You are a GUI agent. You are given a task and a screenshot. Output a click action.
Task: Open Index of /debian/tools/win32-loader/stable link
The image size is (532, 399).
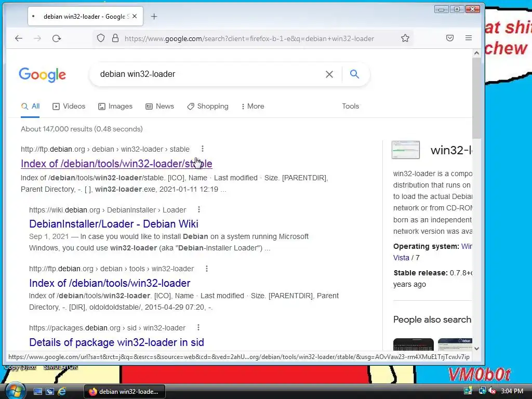pyautogui.click(x=116, y=164)
